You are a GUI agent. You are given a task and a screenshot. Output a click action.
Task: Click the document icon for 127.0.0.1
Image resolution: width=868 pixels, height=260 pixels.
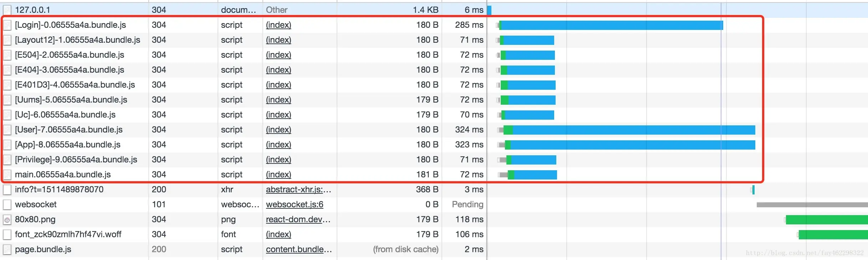[7, 10]
